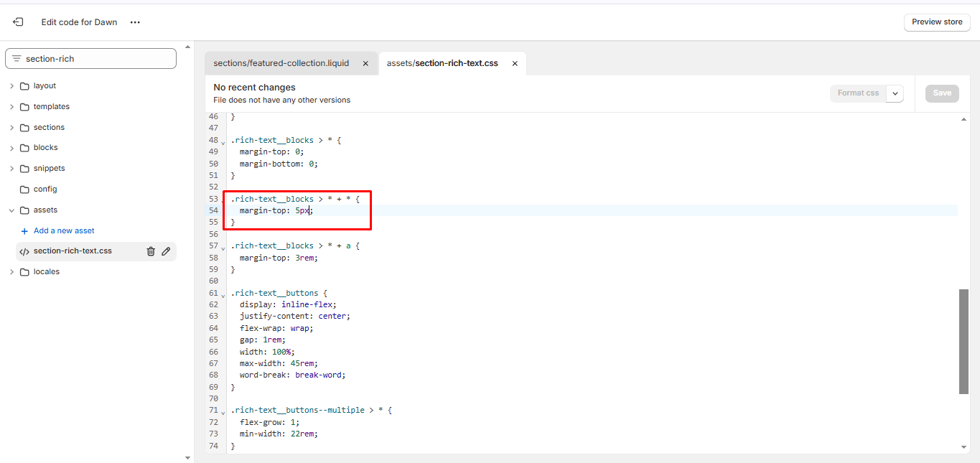Click the exit editor icon
The height and width of the screenshot is (463, 980).
pos(18,22)
